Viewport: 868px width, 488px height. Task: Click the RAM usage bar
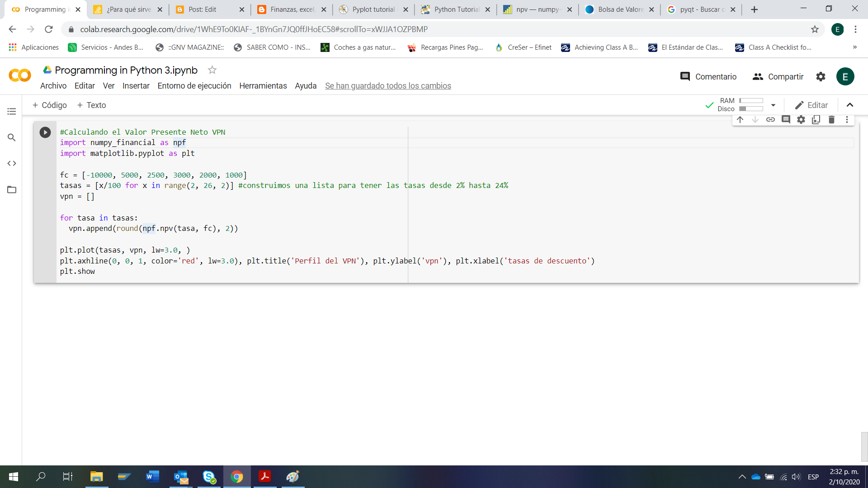coord(751,101)
